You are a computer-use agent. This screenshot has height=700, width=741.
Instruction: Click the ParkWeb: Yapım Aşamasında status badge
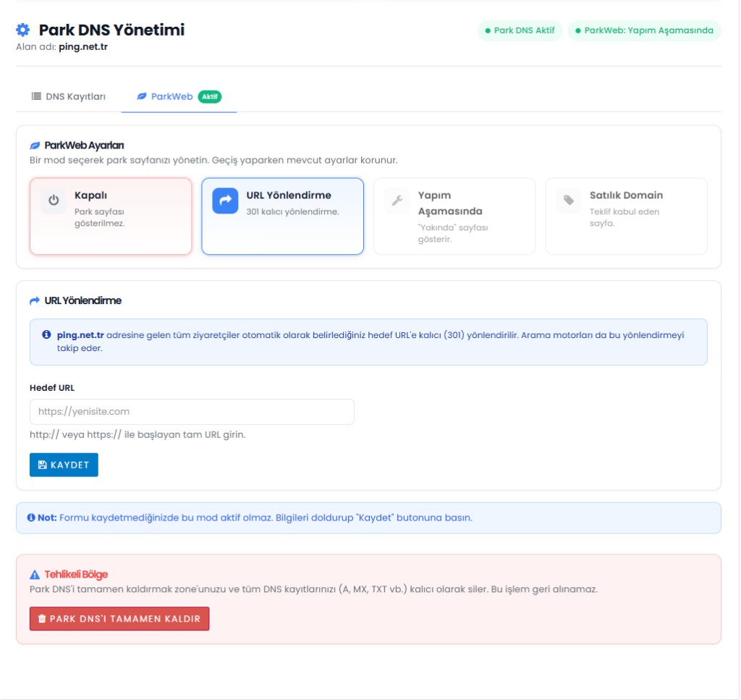pos(644,30)
